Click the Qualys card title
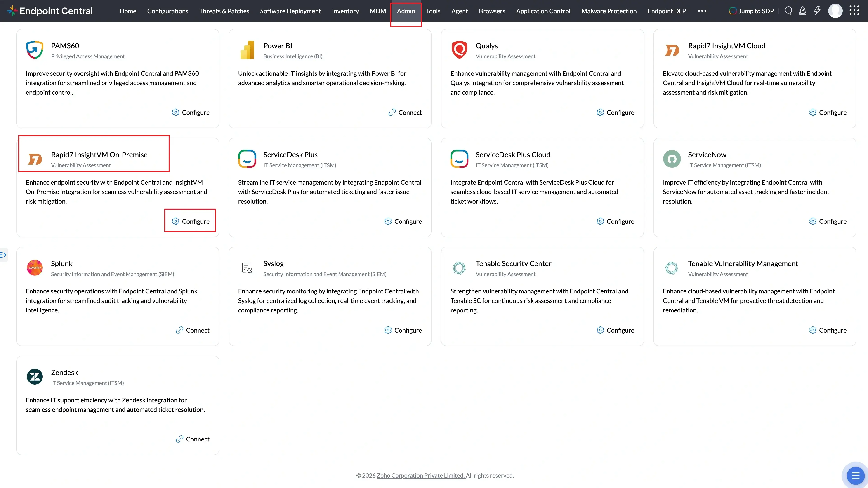Screen dimensions: 868x488 (x=487, y=45)
